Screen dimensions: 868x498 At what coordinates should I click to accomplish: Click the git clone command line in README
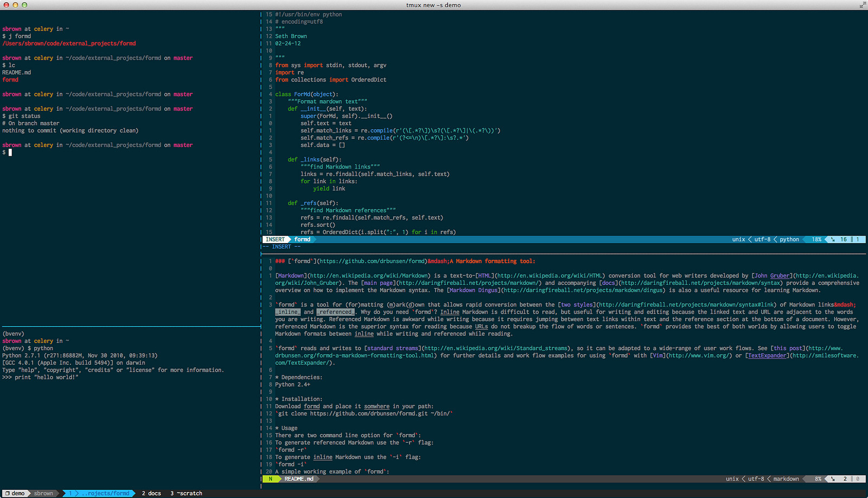click(363, 413)
